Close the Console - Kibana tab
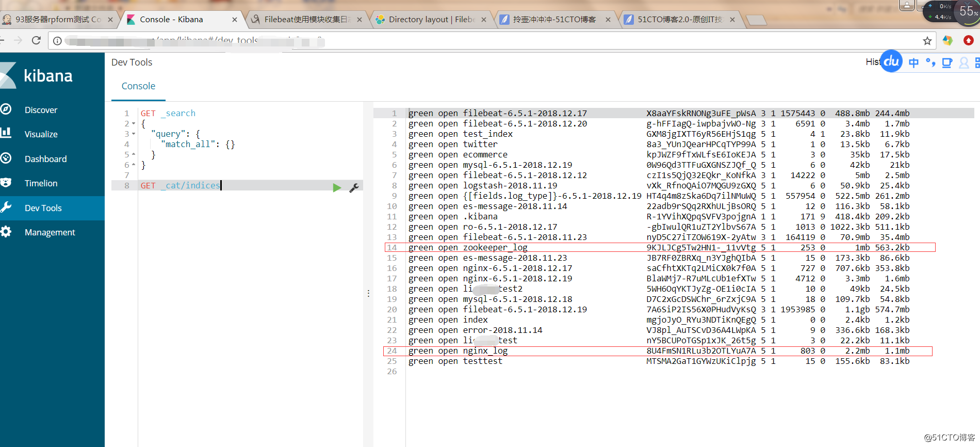The width and height of the screenshot is (980, 447). coord(235,20)
